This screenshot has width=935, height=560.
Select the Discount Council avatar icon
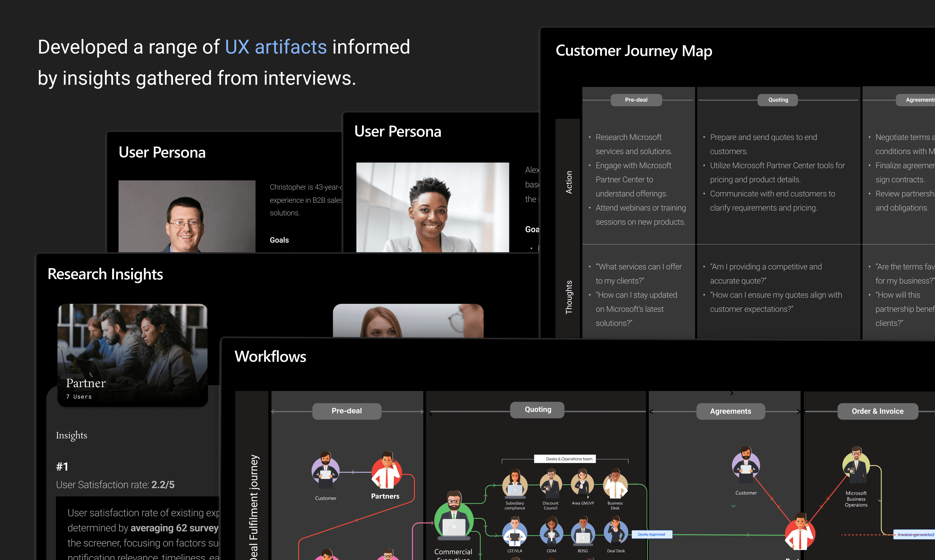coord(551,484)
